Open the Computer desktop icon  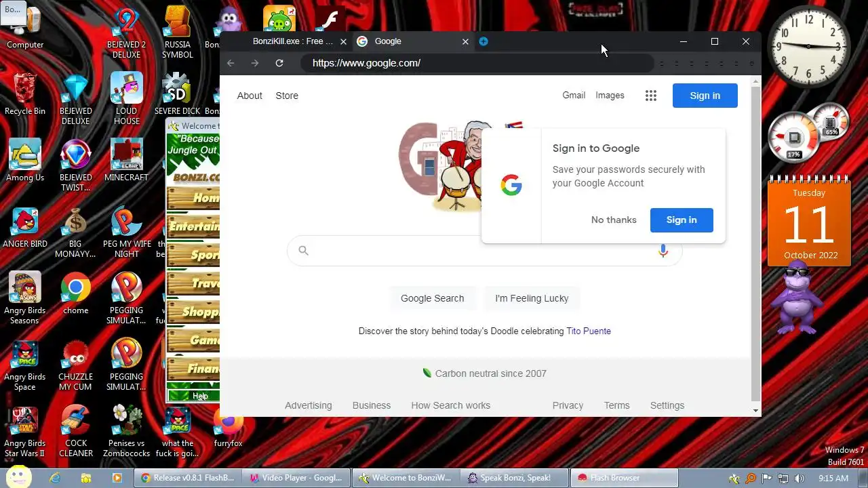[x=25, y=28]
